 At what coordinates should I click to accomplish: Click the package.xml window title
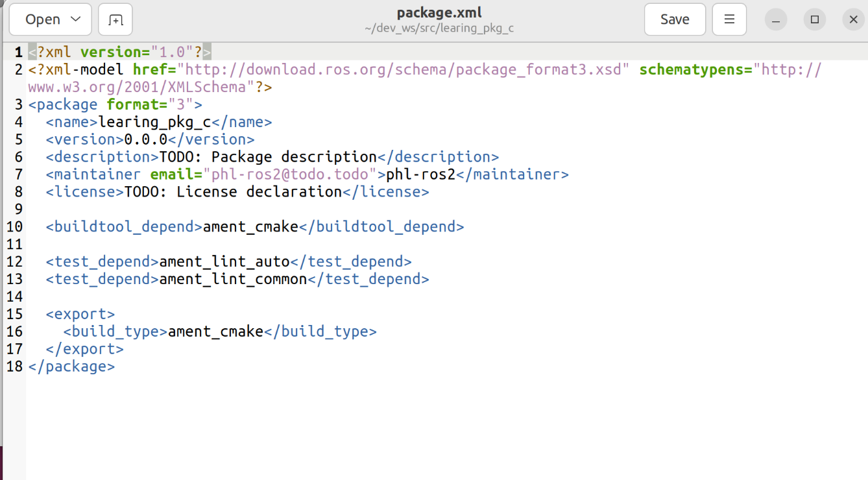439,13
